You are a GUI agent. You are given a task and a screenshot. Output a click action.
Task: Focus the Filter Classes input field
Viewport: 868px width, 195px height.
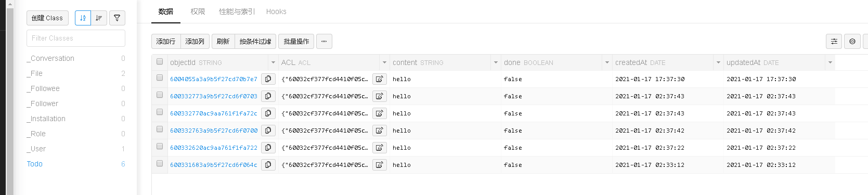(76, 38)
